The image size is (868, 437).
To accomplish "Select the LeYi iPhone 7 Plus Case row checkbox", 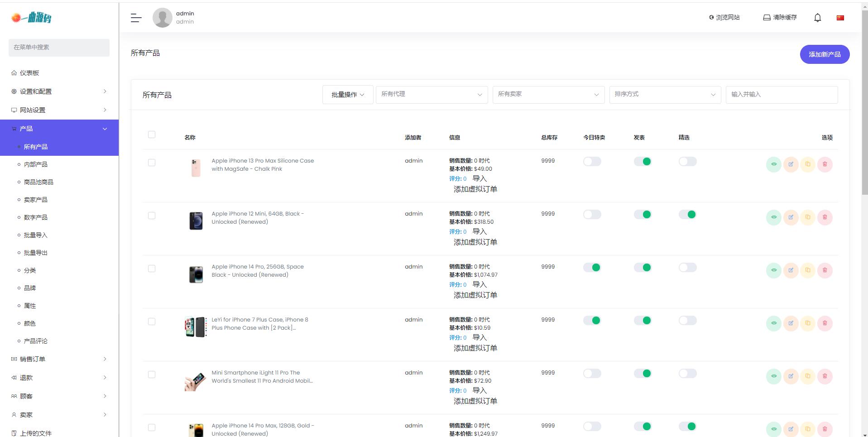I will (152, 322).
